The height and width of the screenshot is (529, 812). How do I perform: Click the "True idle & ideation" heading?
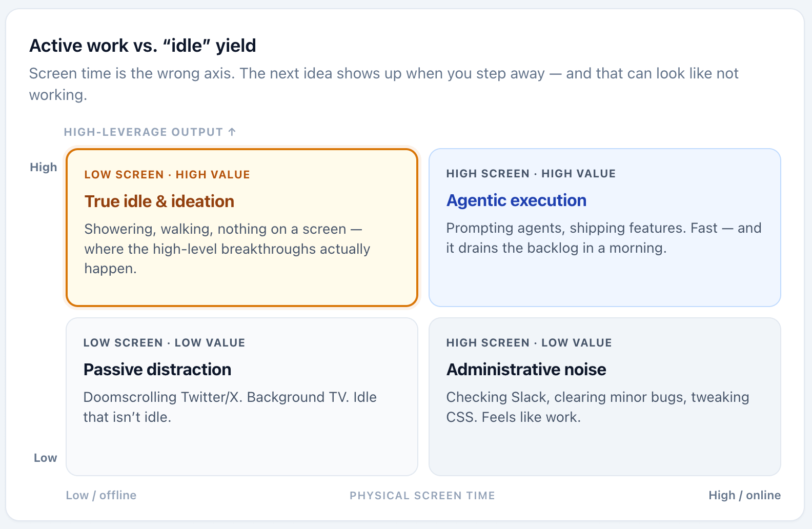159,201
